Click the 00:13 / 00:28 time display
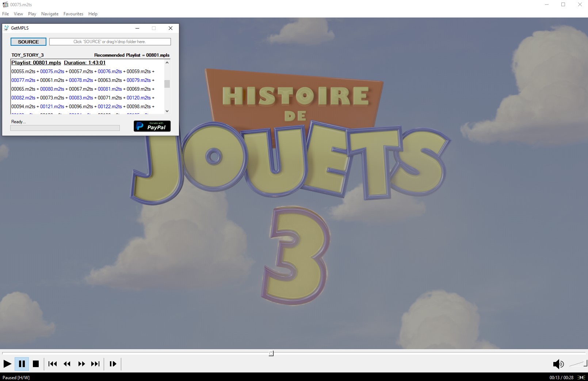The image size is (588, 381). tap(561, 377)
